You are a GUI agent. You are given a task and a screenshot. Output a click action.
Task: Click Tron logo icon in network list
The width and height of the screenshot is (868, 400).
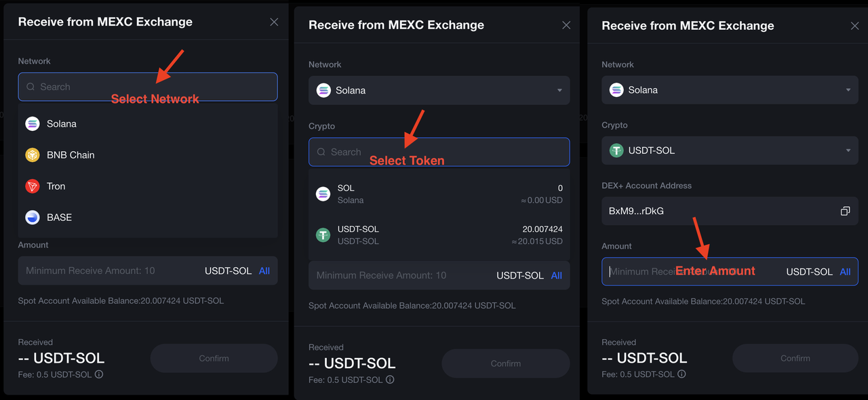point(33,186)
